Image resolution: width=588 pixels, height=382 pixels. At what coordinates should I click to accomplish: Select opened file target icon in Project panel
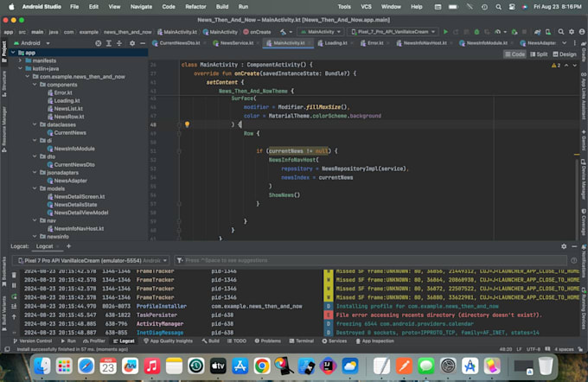[98, 43]
